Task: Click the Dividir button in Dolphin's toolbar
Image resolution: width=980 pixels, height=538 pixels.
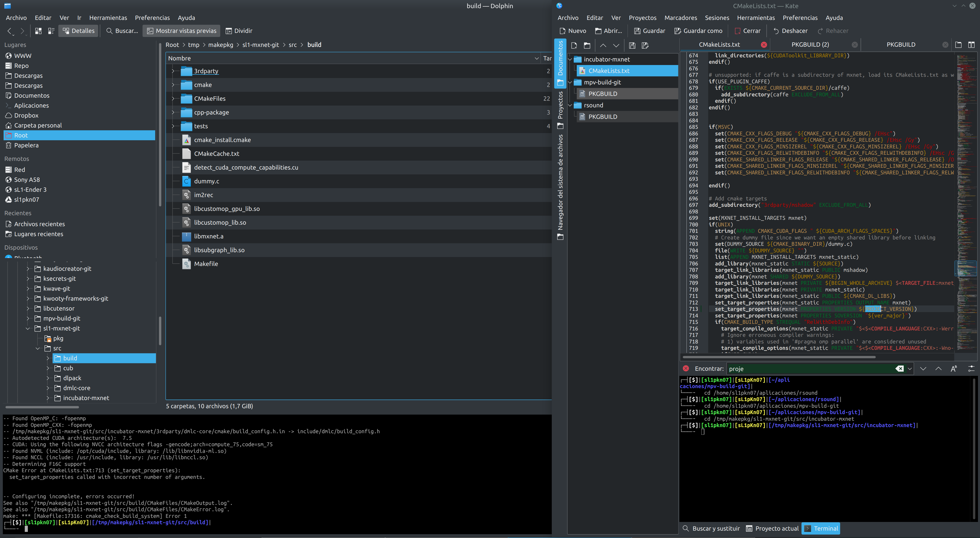Action: click(x=239, y=31)
